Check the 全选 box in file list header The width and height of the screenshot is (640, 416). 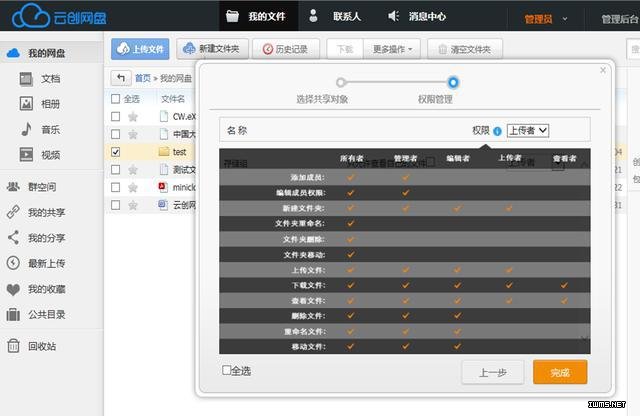[116, 99]
